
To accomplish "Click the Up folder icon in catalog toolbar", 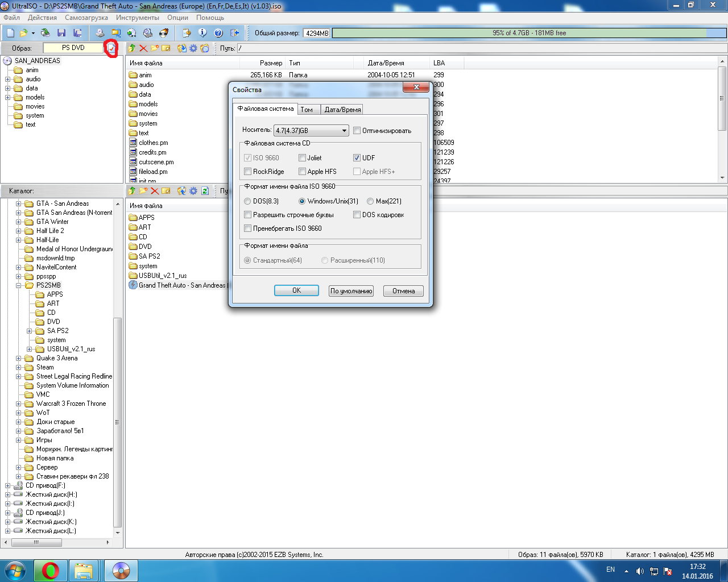I will coord(132,191).
